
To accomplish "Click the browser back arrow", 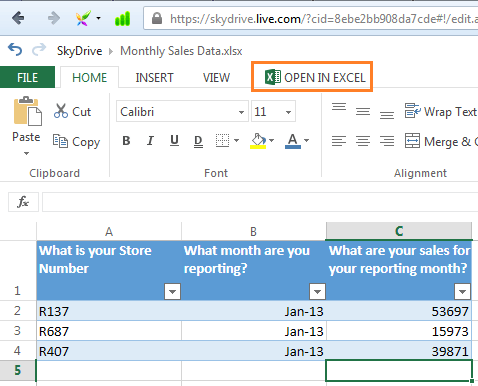I will tap(18, 18).
